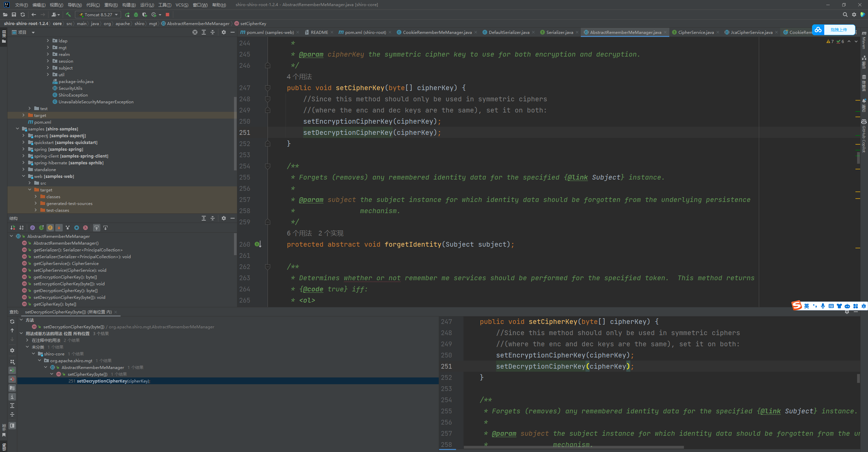
Task: Hide the project panel with minus icon
Action: [233, 32]
